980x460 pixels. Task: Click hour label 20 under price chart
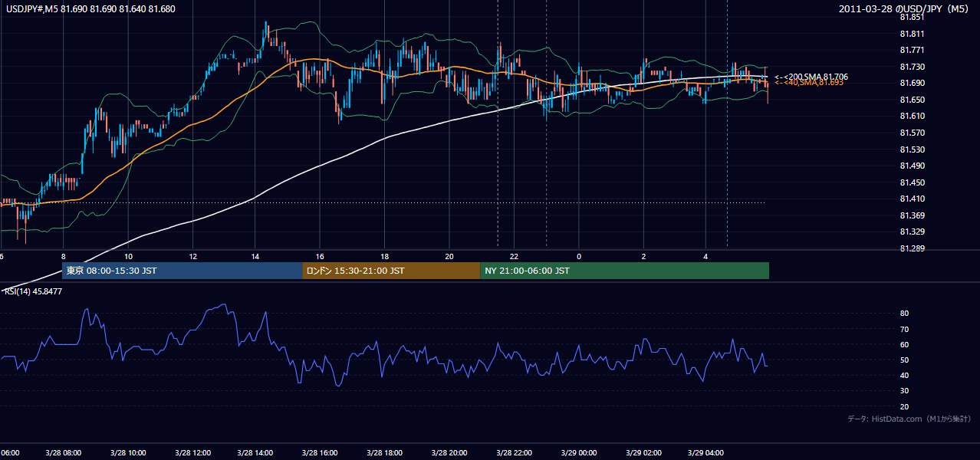pos(449,256)
